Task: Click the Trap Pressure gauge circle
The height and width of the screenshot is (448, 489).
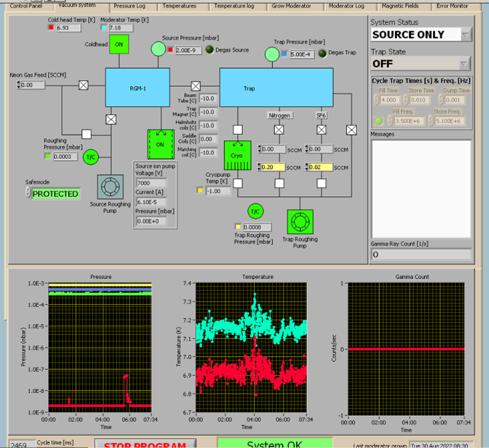Action: 272,54
